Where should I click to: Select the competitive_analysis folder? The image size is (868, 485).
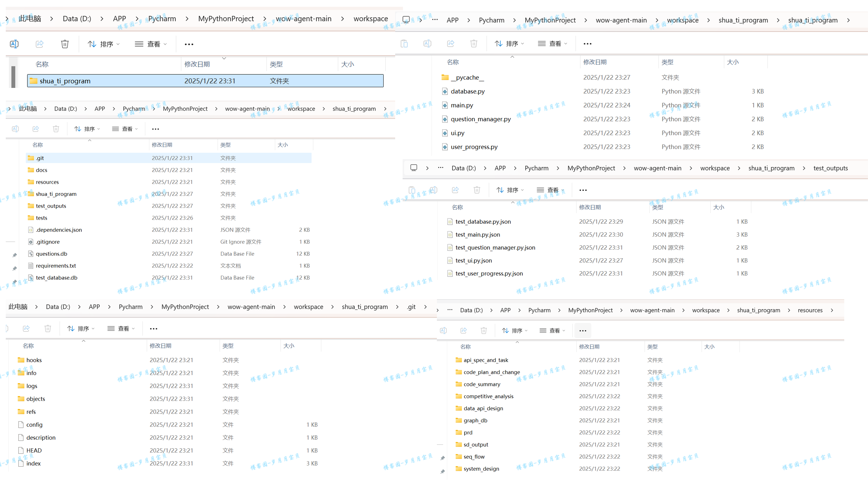pyautogui.click(x=488, y=396)
